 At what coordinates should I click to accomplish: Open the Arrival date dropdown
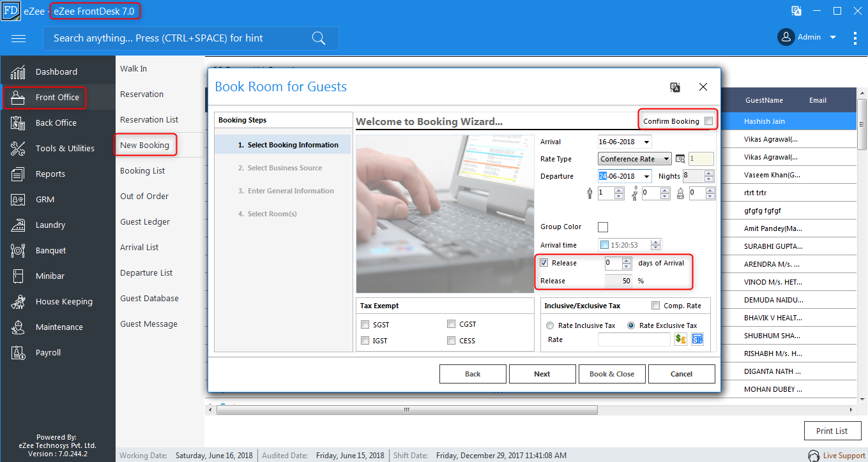[x=647, y=142]
